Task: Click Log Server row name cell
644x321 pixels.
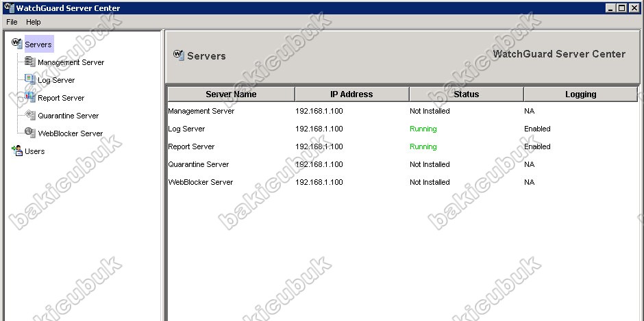Action: pyautogui.click(x=186, y=129)
